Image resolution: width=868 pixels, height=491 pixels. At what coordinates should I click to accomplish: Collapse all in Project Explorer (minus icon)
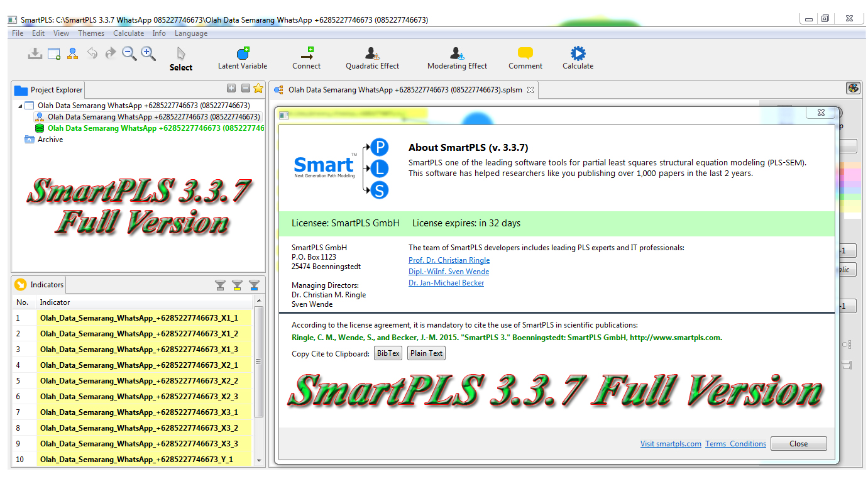click(x=246, y=89)
